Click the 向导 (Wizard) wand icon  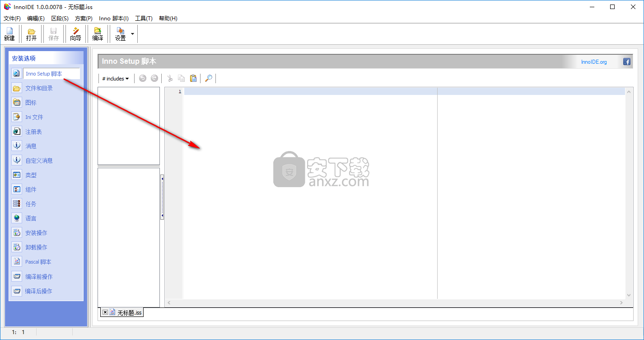click(x=76, y=31)
